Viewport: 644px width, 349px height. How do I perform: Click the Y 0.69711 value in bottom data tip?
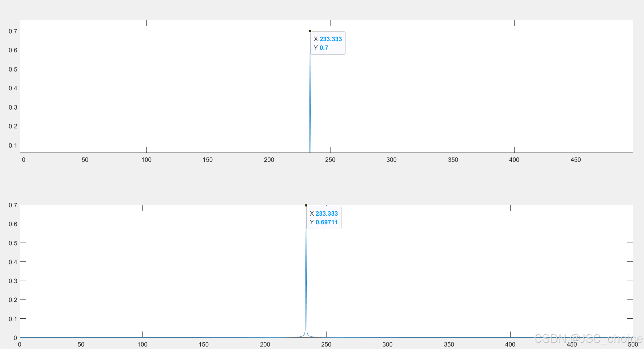point(326,222)
